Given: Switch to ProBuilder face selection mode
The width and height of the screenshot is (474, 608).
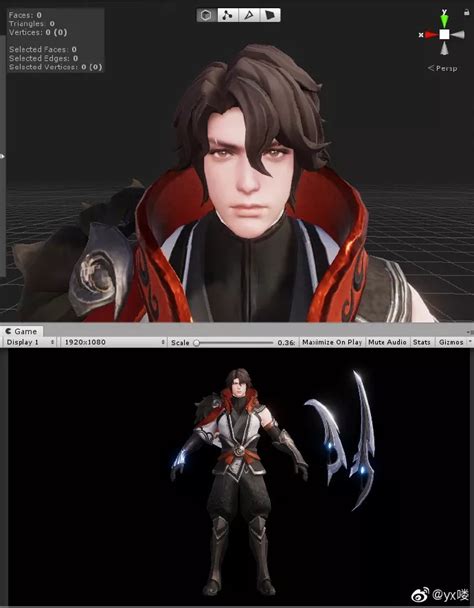Looking at the screenshot, I should (270, 15).
